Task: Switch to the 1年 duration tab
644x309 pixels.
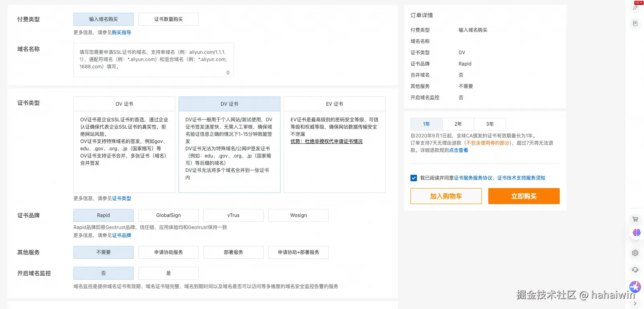Action: pos(427,124)
